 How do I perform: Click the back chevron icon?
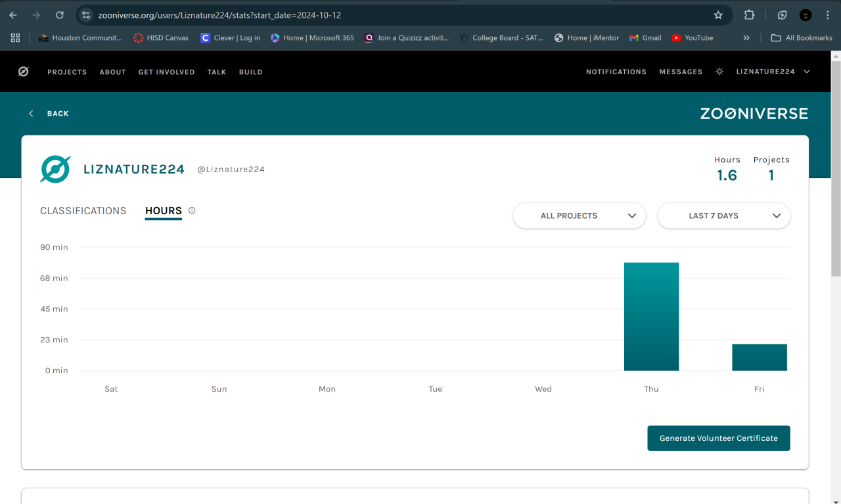click(31, 114)
